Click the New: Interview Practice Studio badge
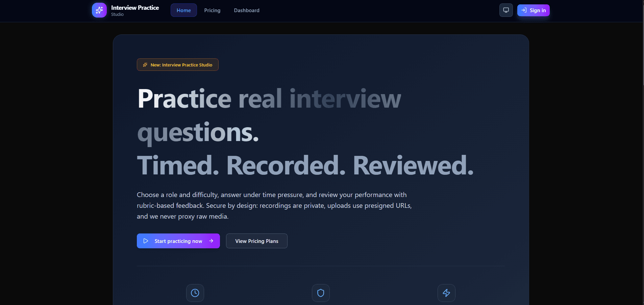This screenshot has width=644, height=305. 177,64
